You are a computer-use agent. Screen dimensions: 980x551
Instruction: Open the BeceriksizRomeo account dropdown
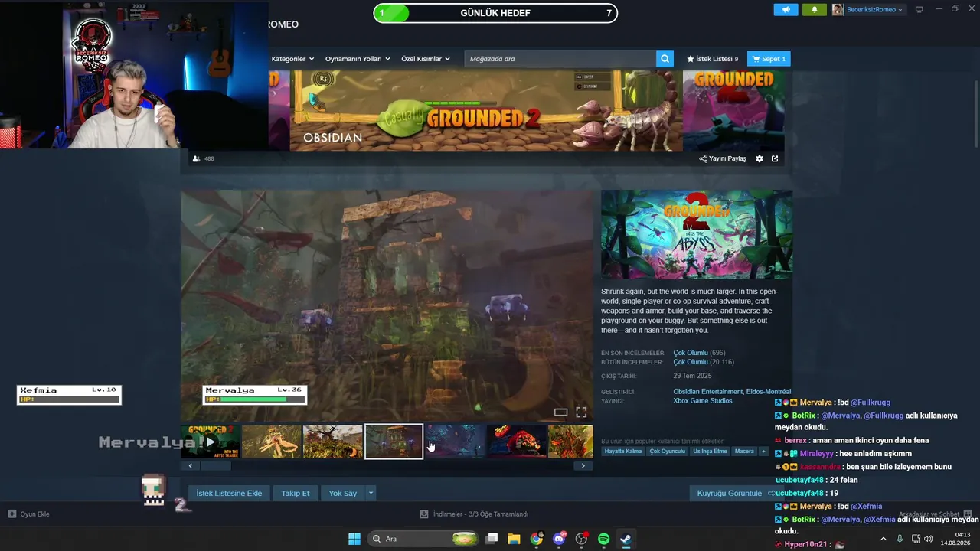click(868, 9)
